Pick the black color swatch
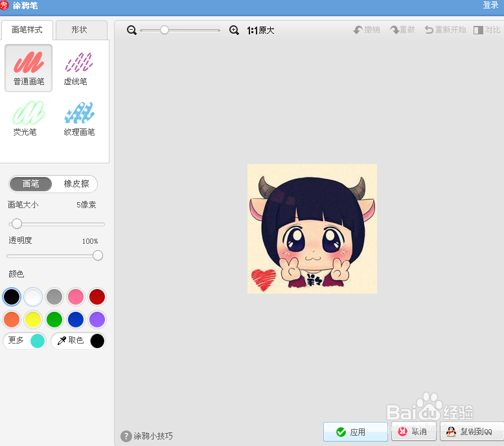The height and width of the screenshot is (446, 504). 12,296
